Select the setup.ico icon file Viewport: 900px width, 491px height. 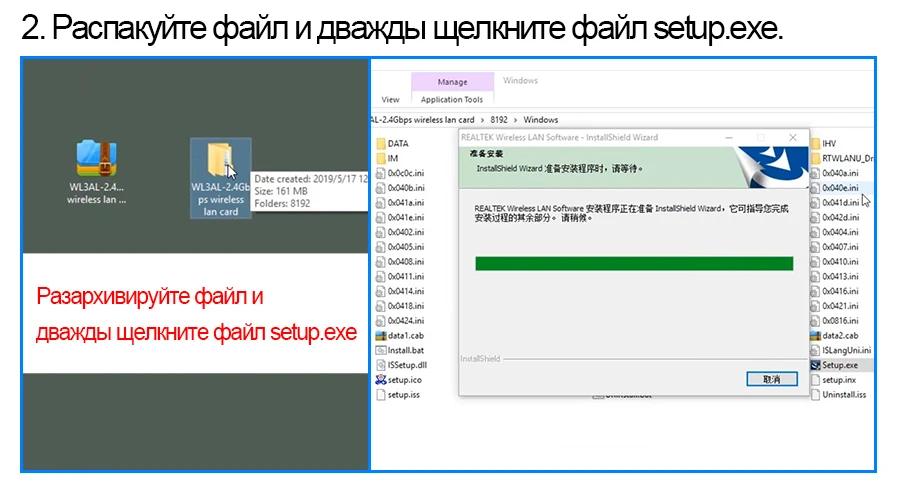(x=398, y=380)
